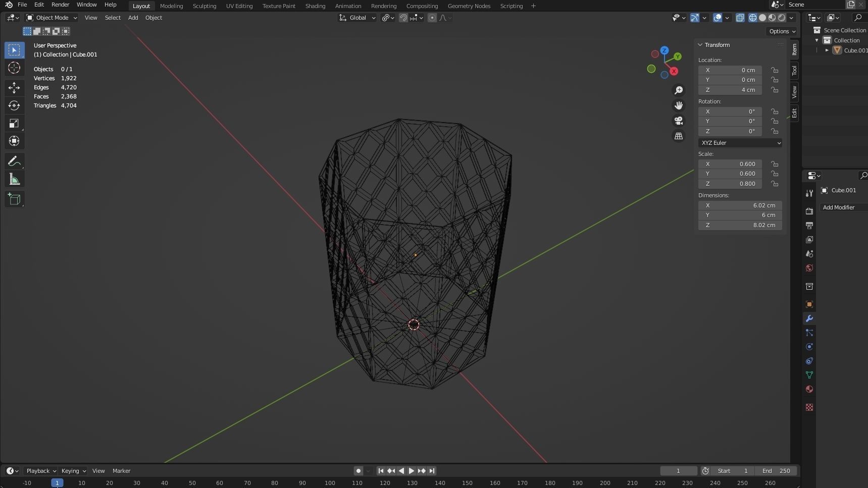Screen dimensions: 868x488
Task: Open the Keying dropdown
Action: (x=73, y=471)
